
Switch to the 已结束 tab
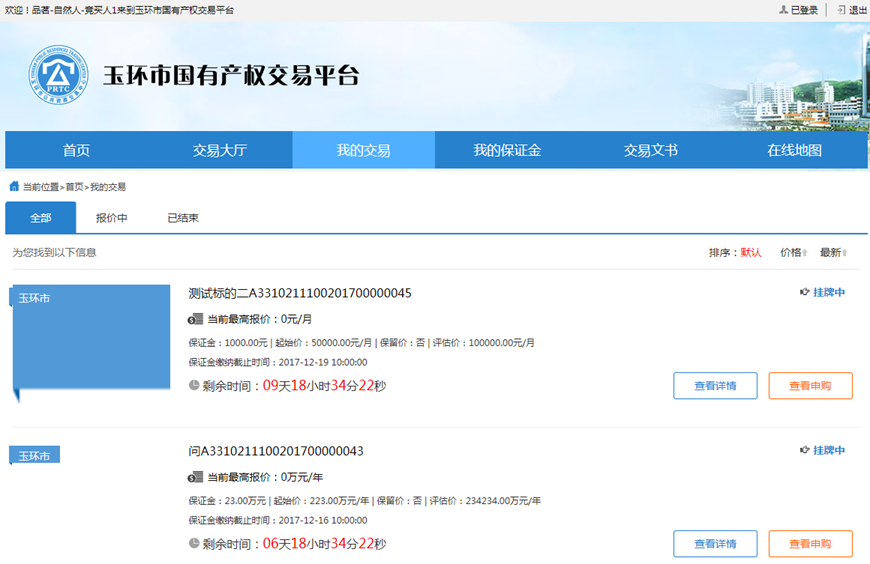[x=183, y=218]
